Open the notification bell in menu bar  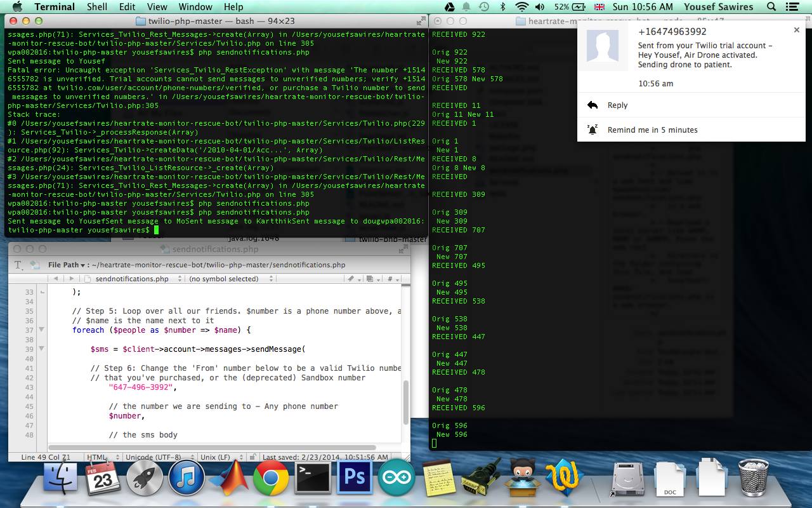pos(467,7)
